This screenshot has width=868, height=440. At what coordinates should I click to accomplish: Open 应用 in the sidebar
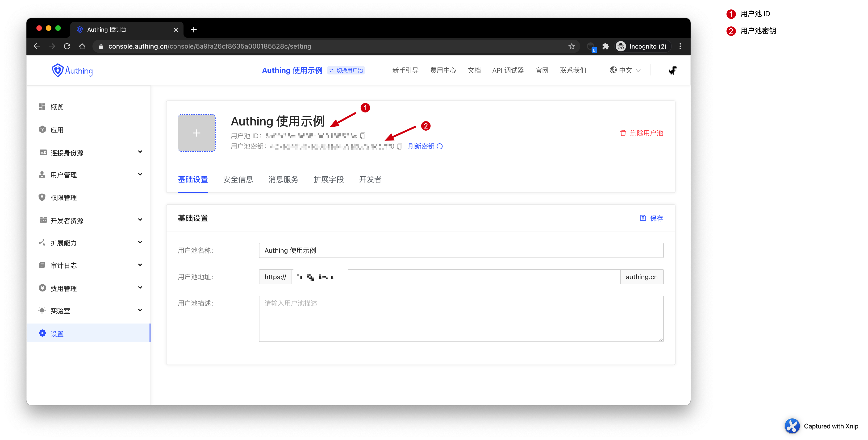[88, 130]
